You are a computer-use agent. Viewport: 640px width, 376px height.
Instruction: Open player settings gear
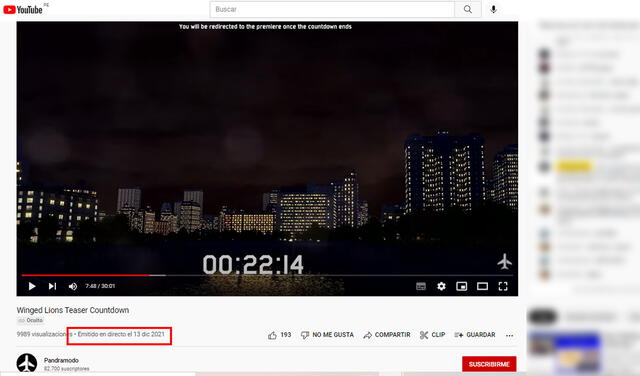coord(441,286)
